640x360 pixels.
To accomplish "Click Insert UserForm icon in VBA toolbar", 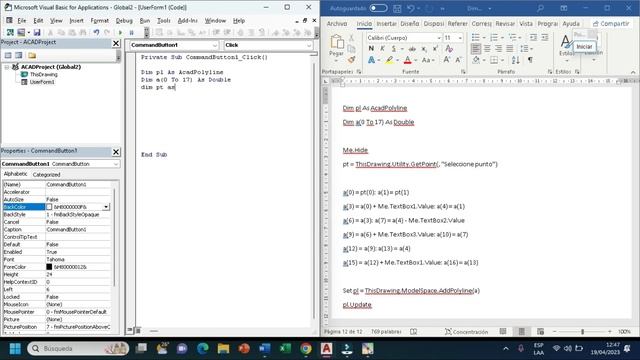I will 21,32.
